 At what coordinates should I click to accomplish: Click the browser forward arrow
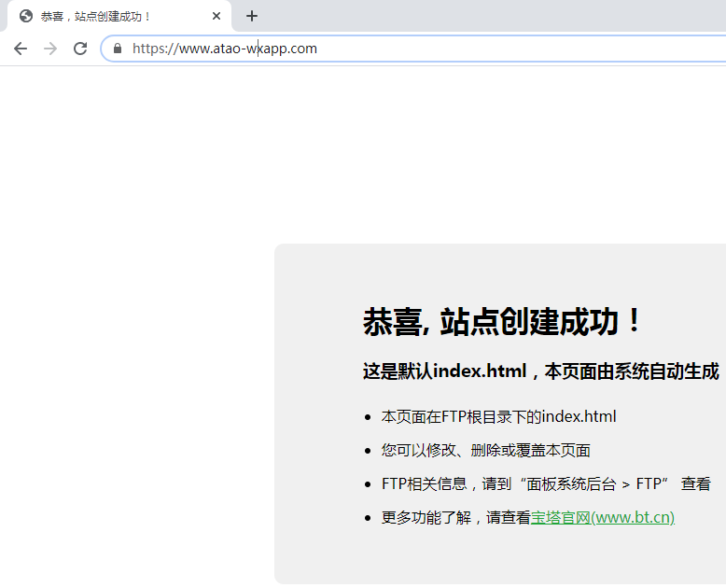(50, 49)
